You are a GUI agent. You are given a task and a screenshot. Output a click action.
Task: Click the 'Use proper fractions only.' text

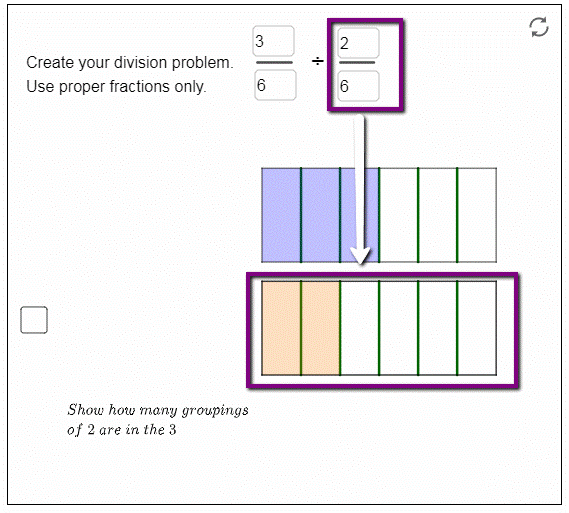pos(116,87)
